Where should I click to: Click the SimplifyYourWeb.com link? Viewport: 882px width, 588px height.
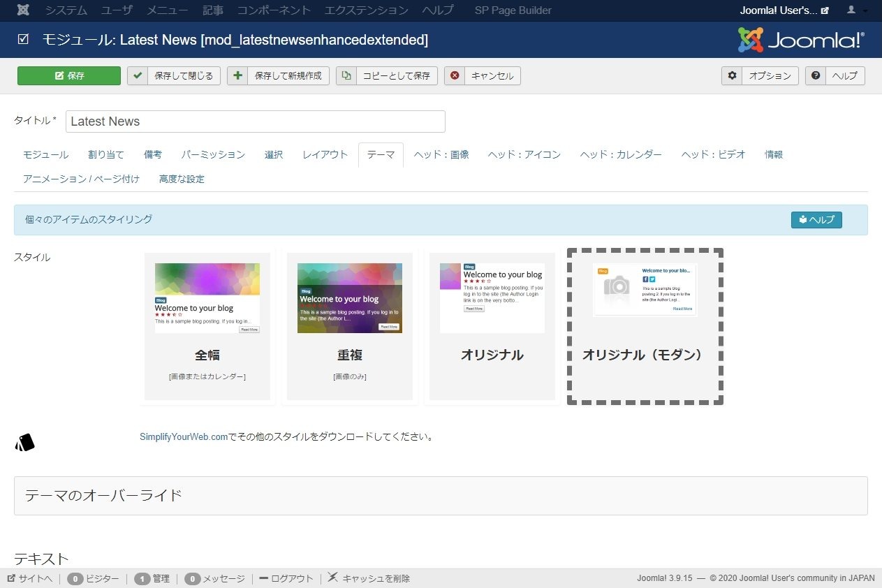[184, 437]
